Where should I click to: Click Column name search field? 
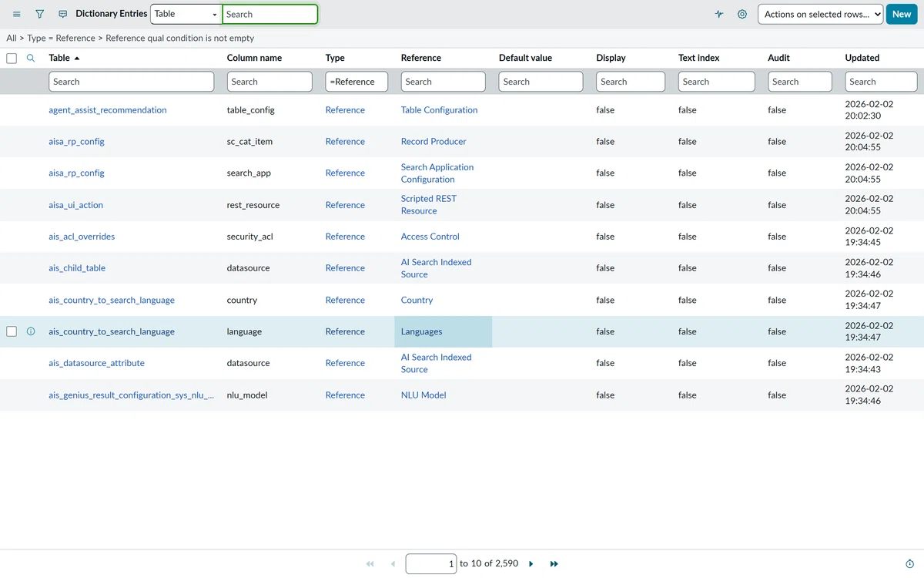[x=269, y=82]
